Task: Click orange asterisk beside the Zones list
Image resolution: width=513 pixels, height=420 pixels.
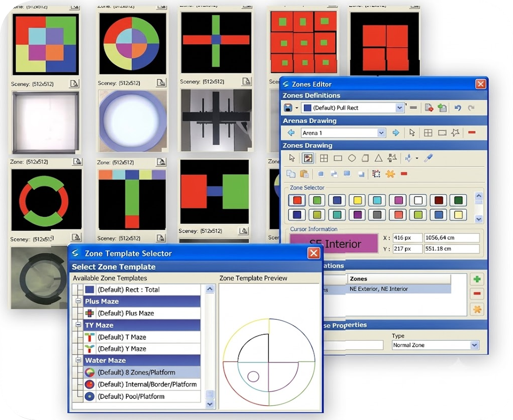Action: (477, 309)
